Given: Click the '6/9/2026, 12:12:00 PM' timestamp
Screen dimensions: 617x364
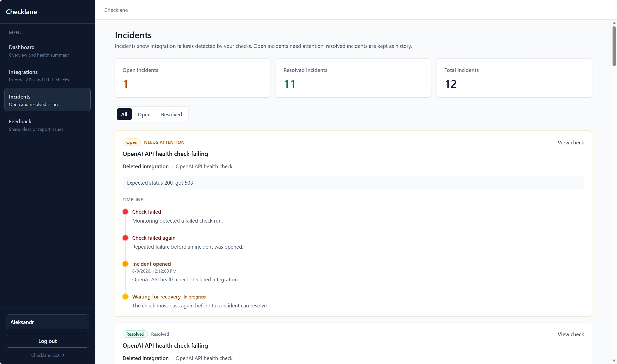Looking at the screenshot, I should click(154, 271).
